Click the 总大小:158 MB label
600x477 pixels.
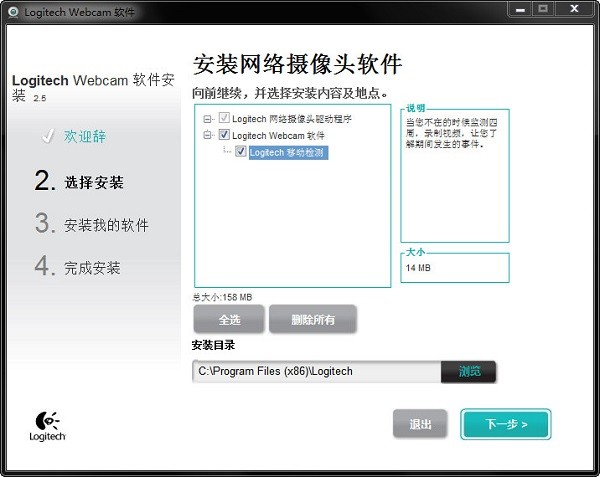click(x=222, y=297)
